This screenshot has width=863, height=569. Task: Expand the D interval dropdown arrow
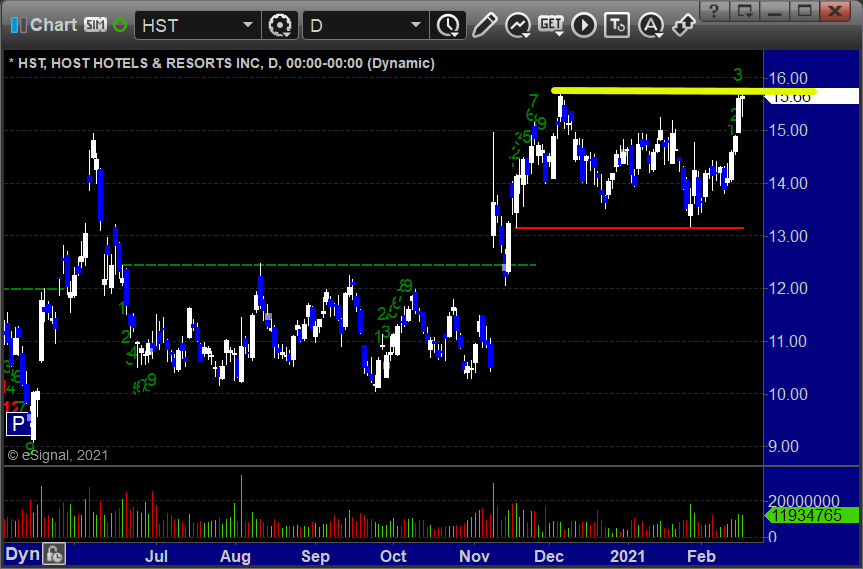click(416, 25)
